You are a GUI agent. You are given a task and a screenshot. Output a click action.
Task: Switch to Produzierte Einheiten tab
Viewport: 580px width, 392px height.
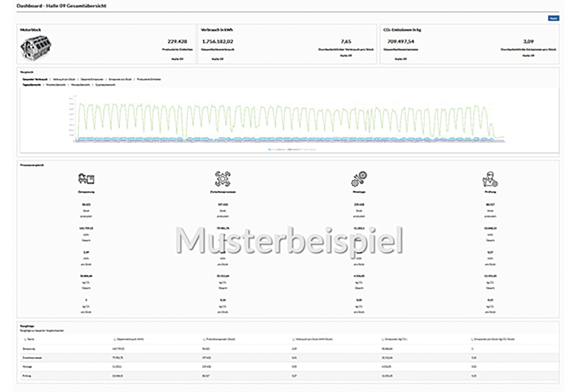point(149,79)
